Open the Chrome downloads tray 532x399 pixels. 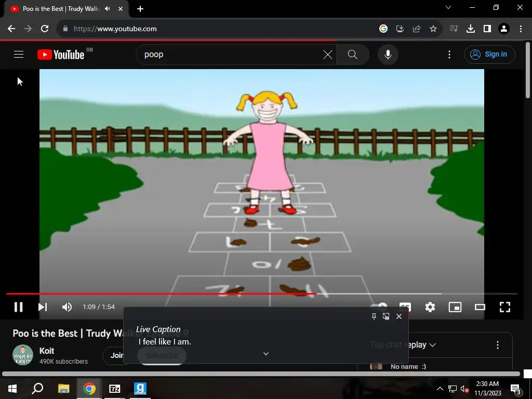click(471, 29)
